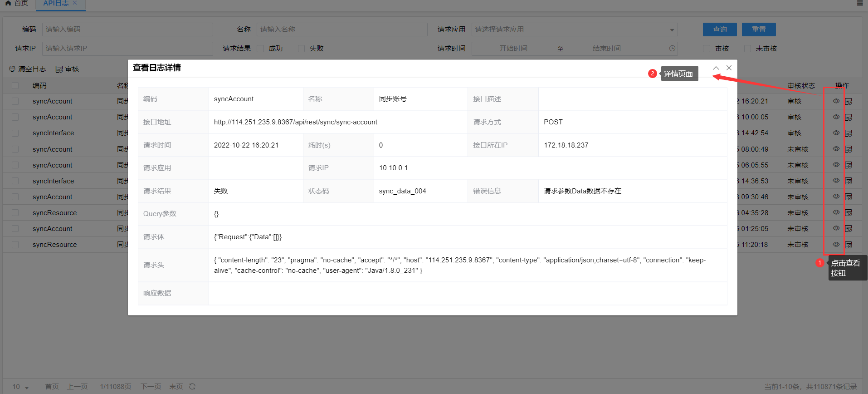Click eye icon in the 08:00:49 row
This screenshot has width=868, height=394.
[x=836, y=149]
